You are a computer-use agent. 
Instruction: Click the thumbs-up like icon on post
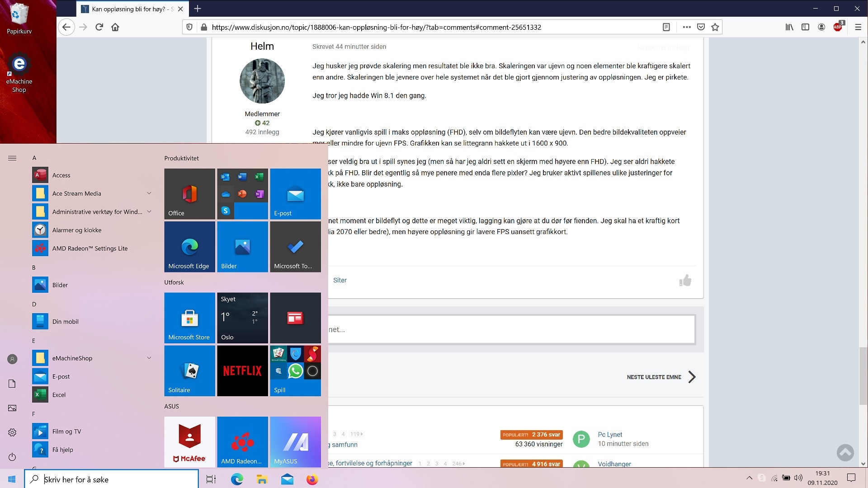pos(685,281)
